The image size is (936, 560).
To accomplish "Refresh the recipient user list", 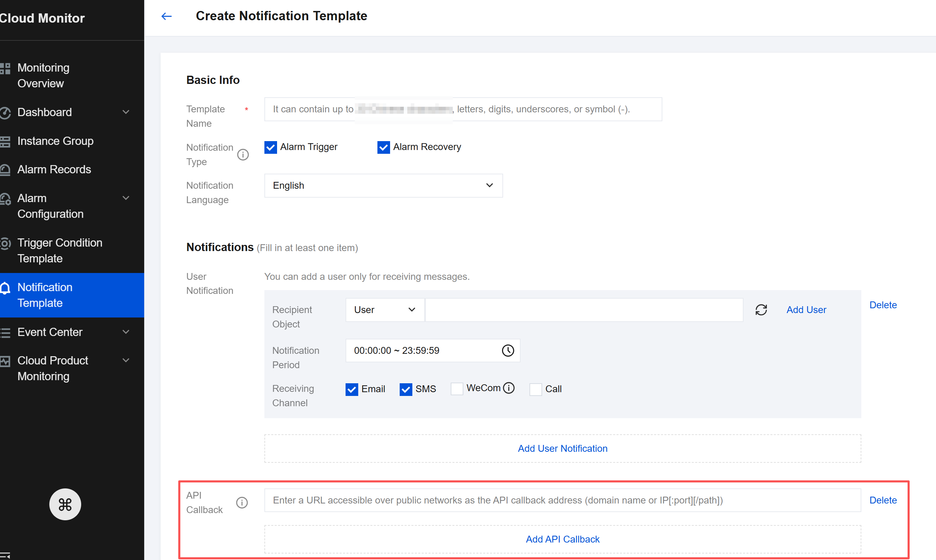I will click(x=761, y=310).
